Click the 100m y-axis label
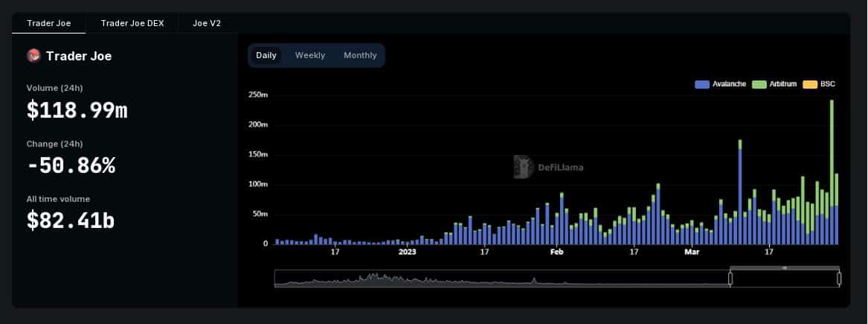Image resolution: width=868 pixels, height=324 pixels. coord(257,185)
